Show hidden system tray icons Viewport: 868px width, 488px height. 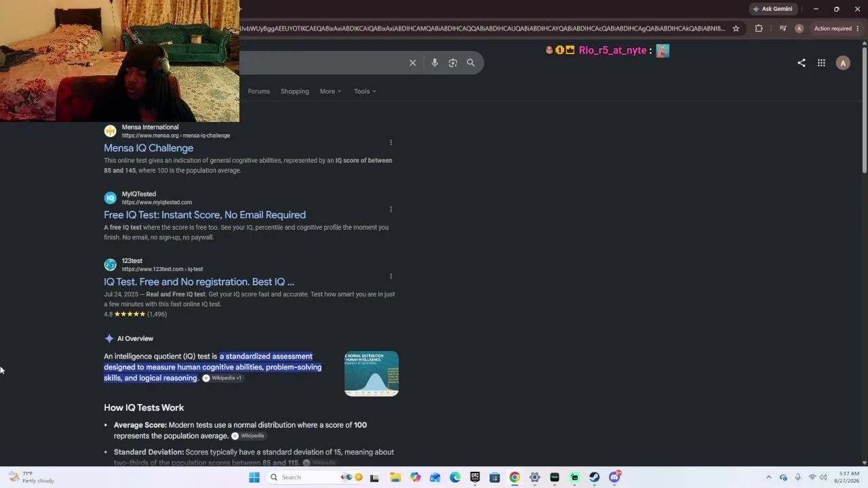[768, 477]
